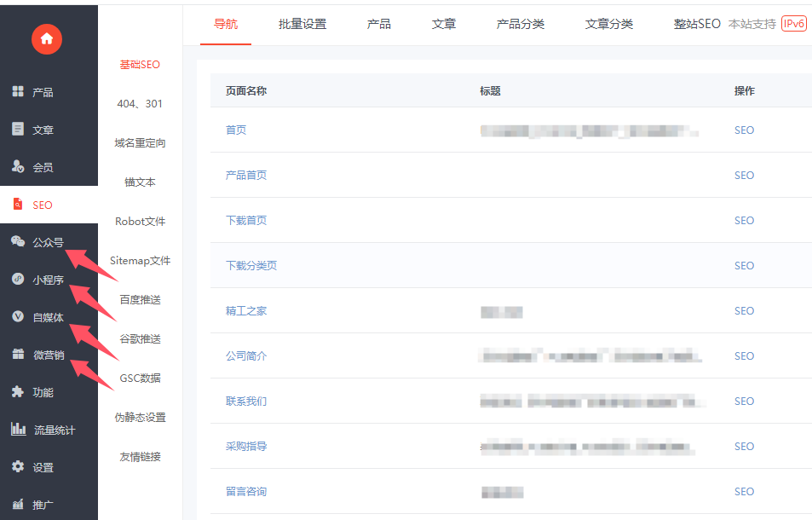Open the 设置 gear icon
The width and height of the screenshot is (812, 520).
[x=18, y=467]
